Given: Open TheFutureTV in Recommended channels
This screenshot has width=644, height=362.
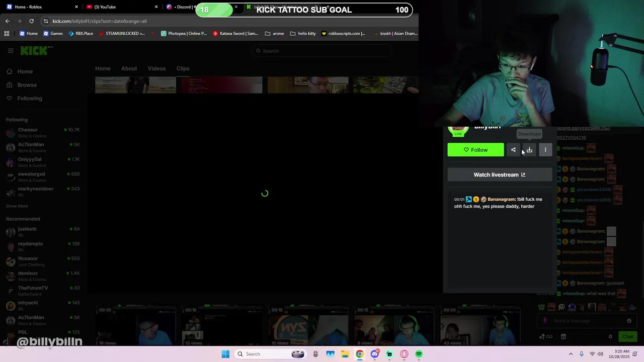Looking at the screenshot, I should pos(43,291).
